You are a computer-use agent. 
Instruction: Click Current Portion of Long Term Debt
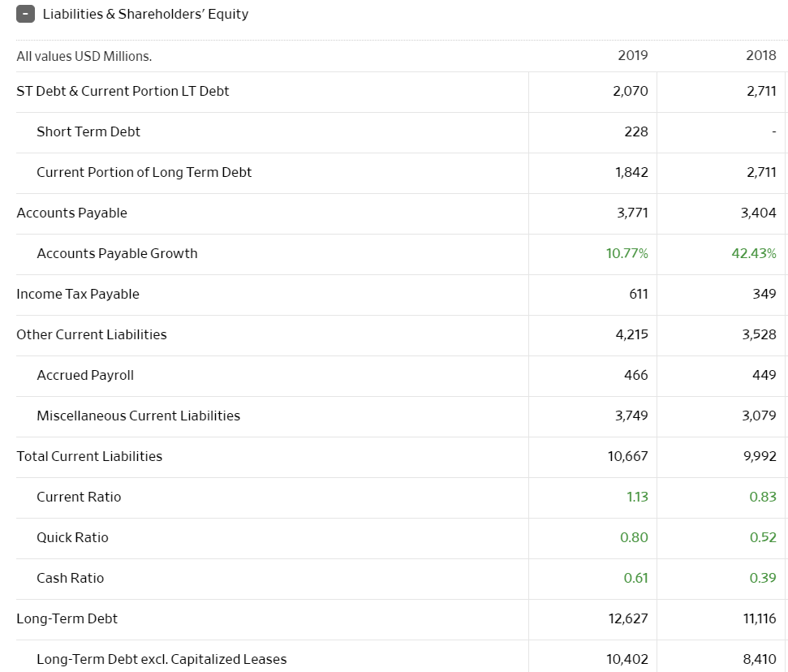(x=144, y=172)
